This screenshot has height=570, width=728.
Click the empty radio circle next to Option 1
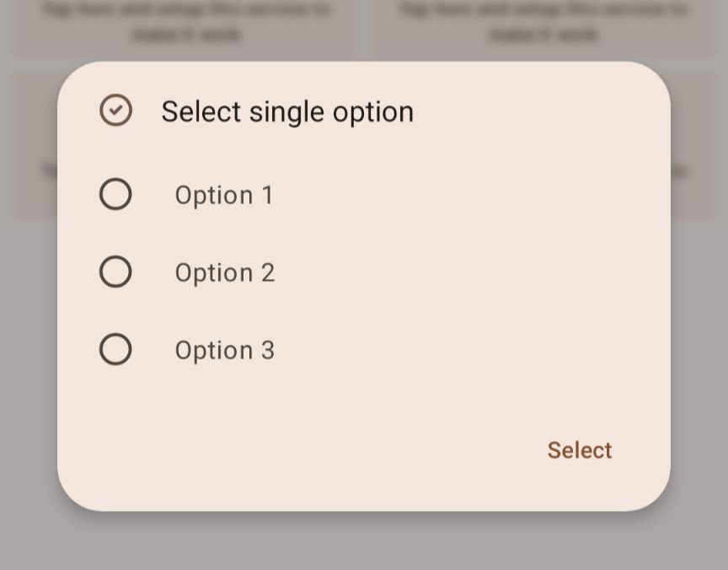[x=115, y=194]
